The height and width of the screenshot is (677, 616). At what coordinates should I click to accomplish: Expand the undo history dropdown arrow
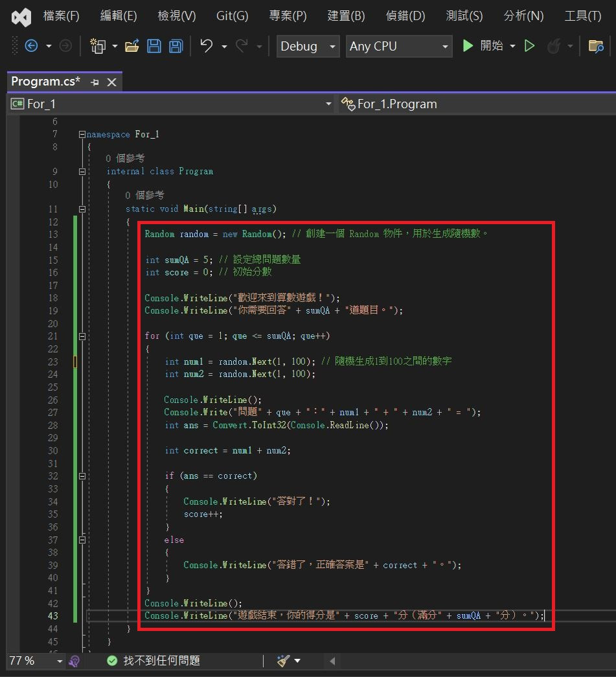(x=224, y=46)
